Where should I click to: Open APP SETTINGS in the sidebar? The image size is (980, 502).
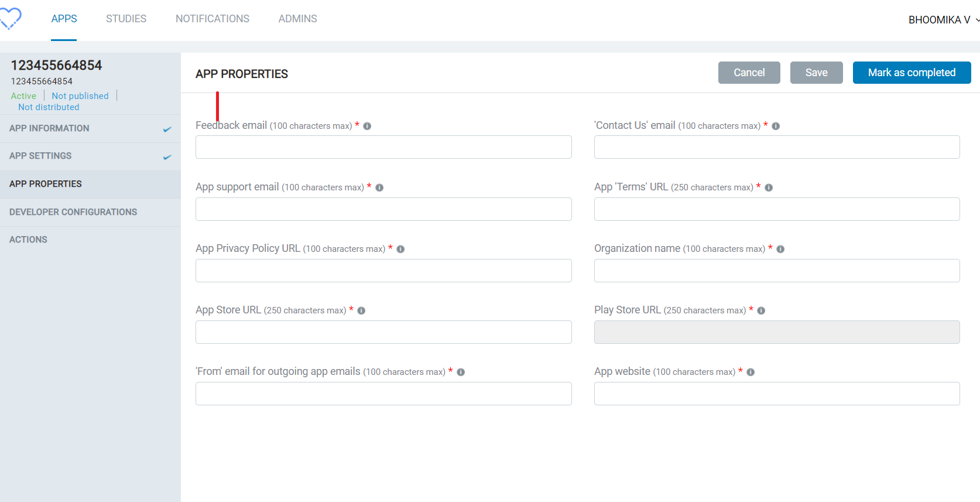point(90,156)
